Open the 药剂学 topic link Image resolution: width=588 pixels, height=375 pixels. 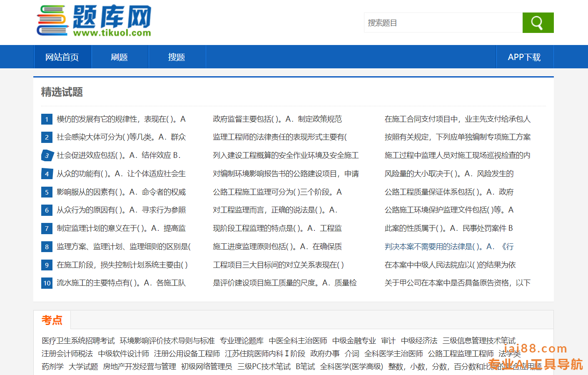[x=52, y=367]
